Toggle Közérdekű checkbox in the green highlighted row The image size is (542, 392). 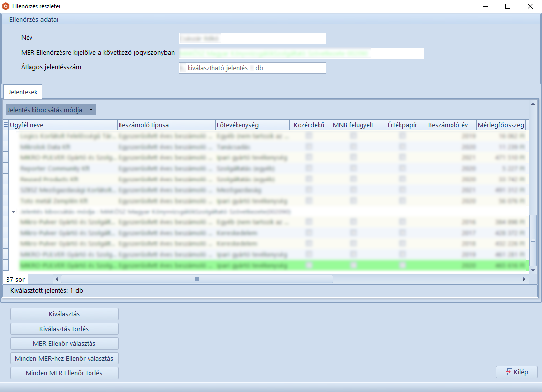309,265
